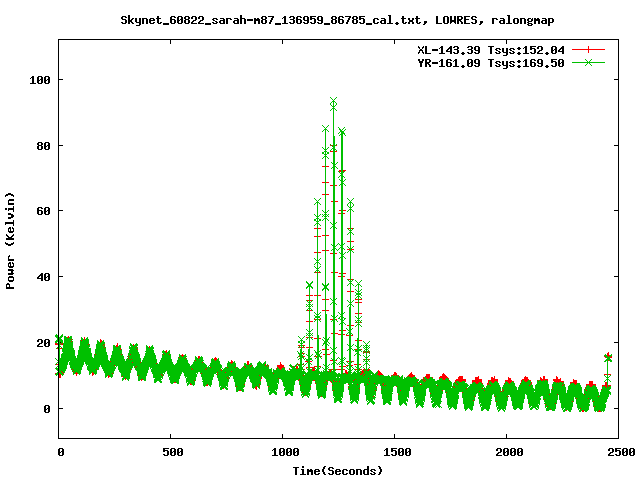Click the y-axis tick label 20

(43, 343)
